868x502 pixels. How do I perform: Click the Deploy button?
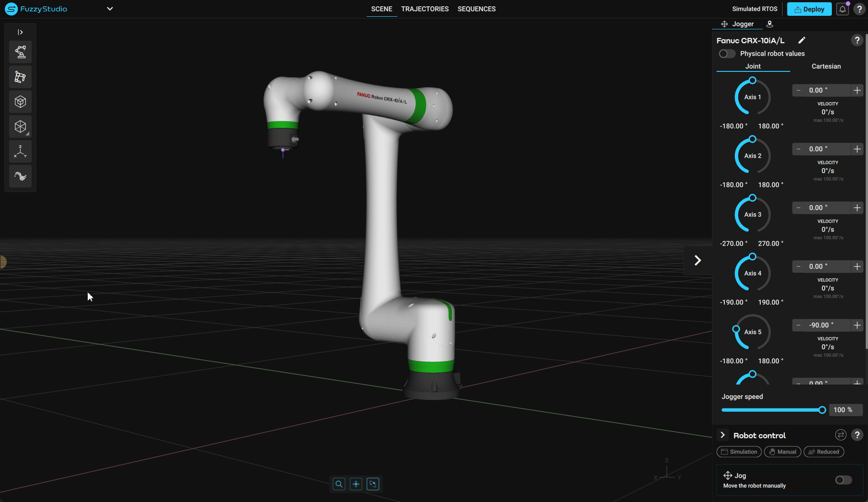click(x=809, y=9)
